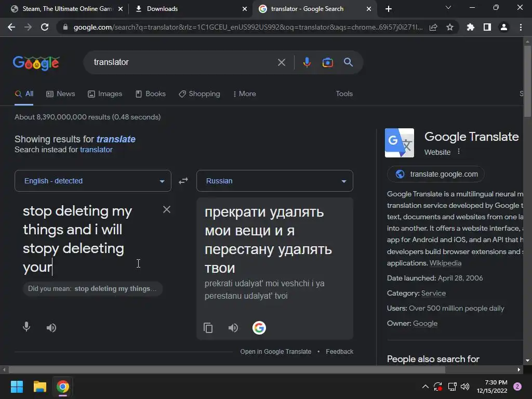Open volume control in system tray
The image size is (532, 399).
(465, 387)
